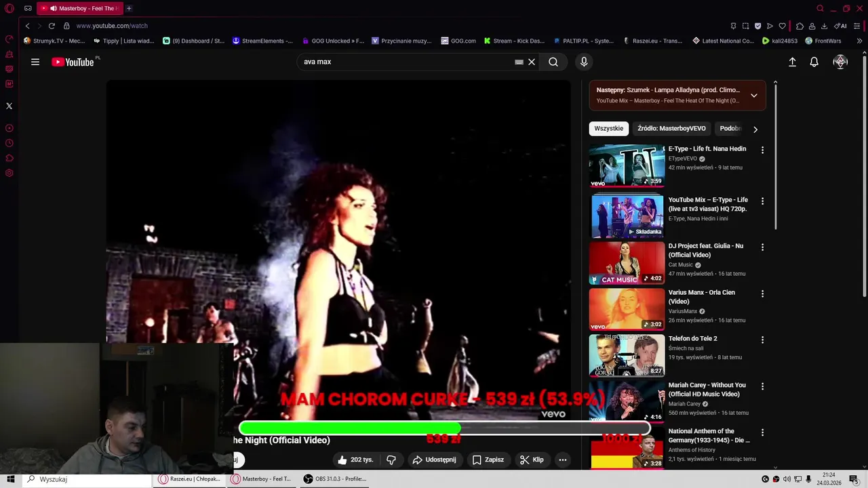Image resolution: width=868 pixels, height=488 pixels.
Task: Expand the Następny mix playlist panel
Action: click(x=754, y=96)
